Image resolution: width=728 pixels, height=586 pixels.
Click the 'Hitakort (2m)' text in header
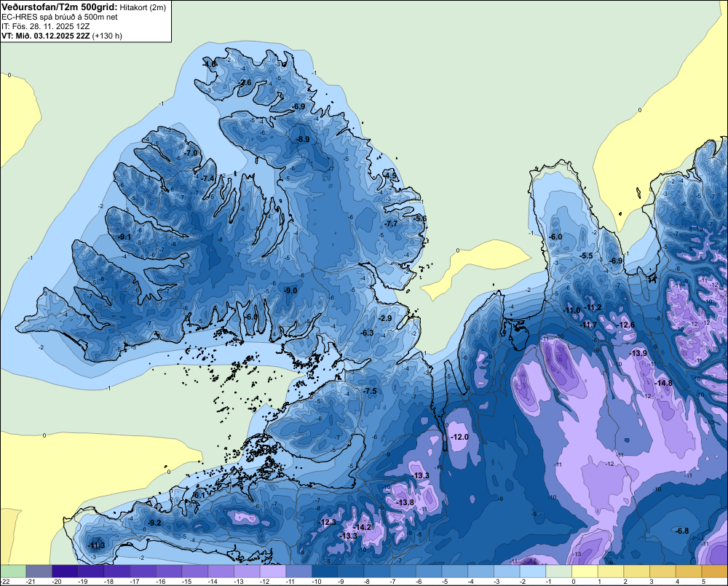[143, 7]
